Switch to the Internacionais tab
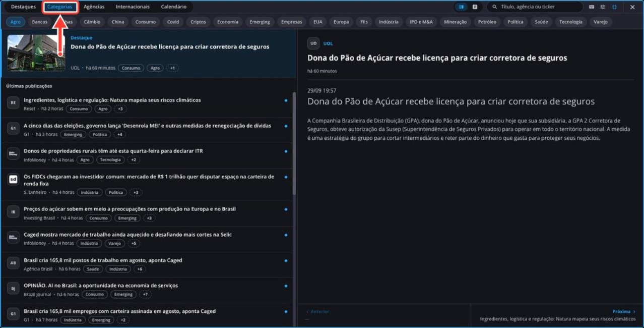 tap(133, 7)
